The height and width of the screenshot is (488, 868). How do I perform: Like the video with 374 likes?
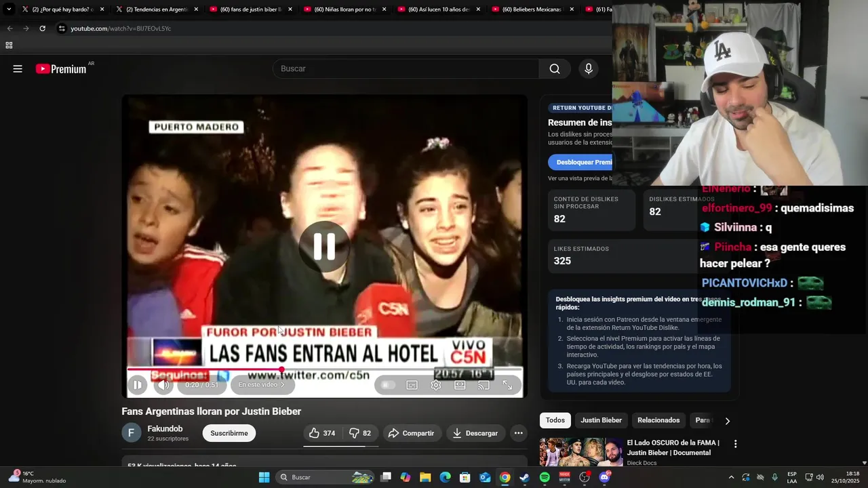(x=322, y=433)
